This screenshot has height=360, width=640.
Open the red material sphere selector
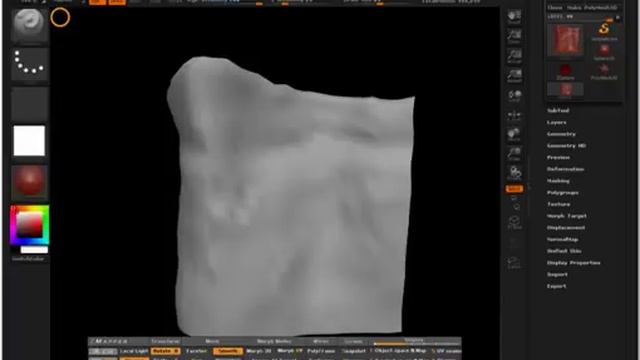tap(29, 181)
